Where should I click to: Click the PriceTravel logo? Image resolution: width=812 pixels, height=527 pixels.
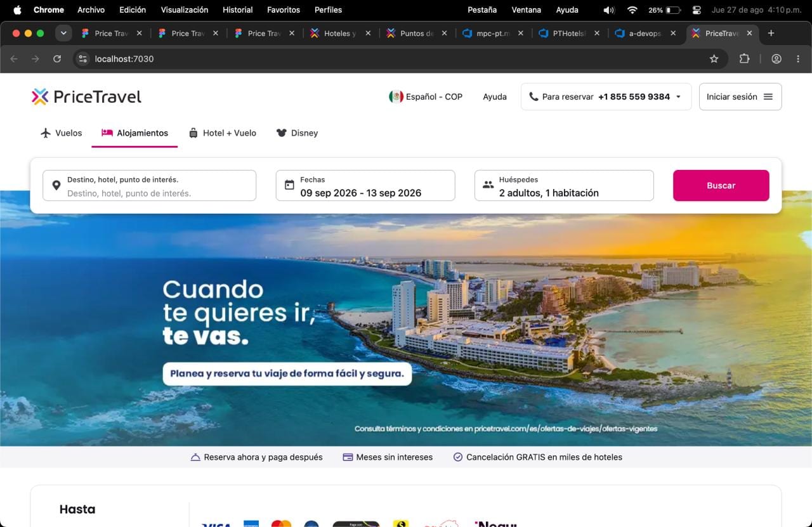point(86,96)
